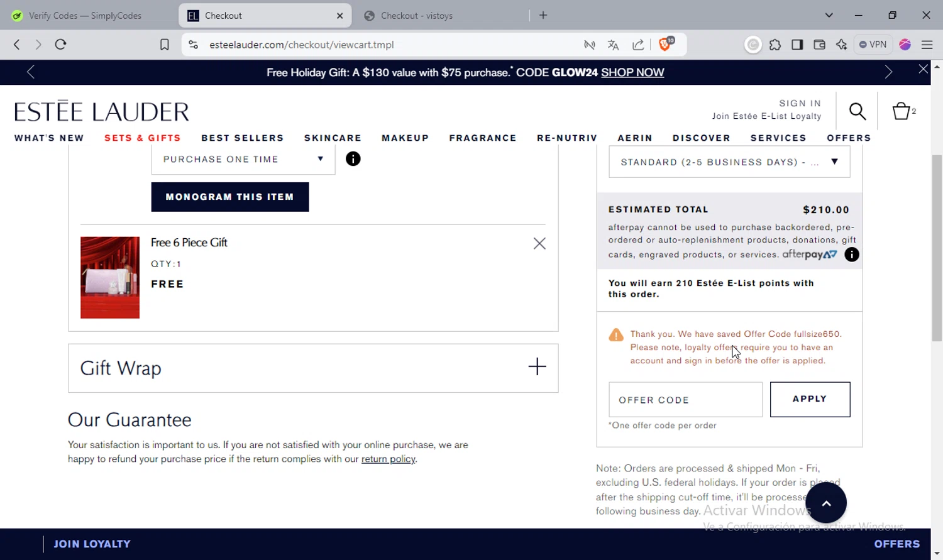
Task: Click the address bar URL
Action: [x=302, y=45]
